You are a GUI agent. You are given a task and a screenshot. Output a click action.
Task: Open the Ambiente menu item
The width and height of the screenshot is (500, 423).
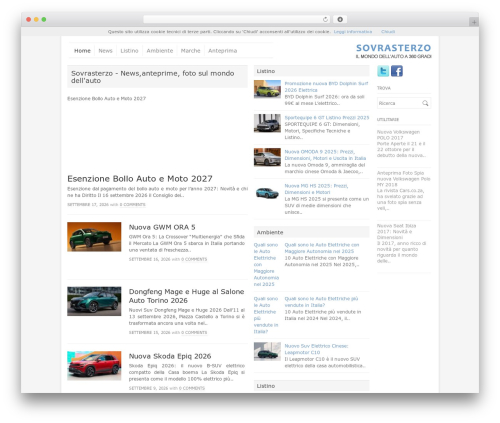pos(160,51)
